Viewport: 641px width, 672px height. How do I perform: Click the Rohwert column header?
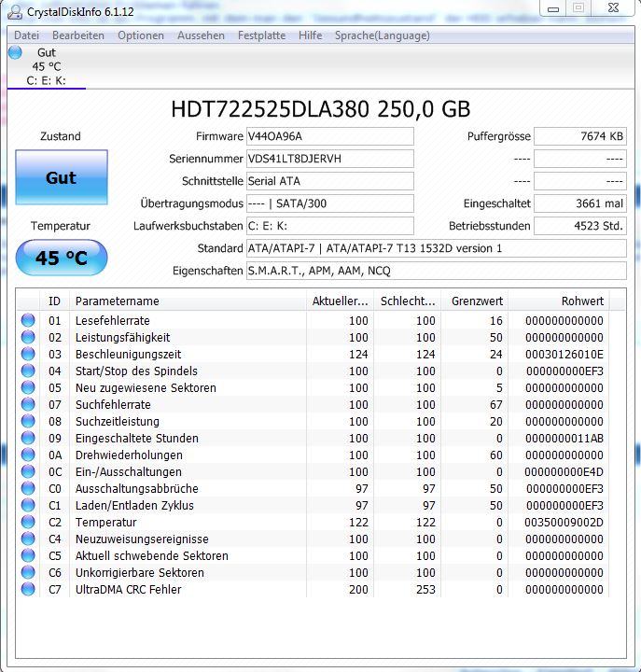559,301
